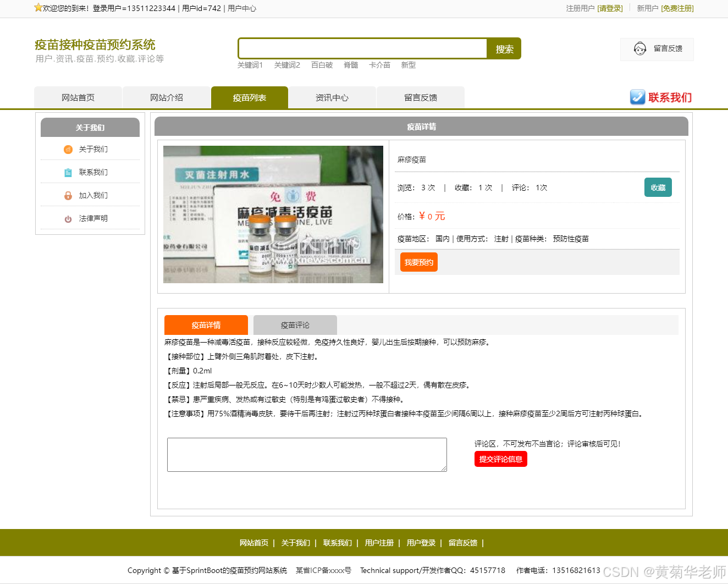Submit a comment with 提交评论信息 button

[500, 459]
